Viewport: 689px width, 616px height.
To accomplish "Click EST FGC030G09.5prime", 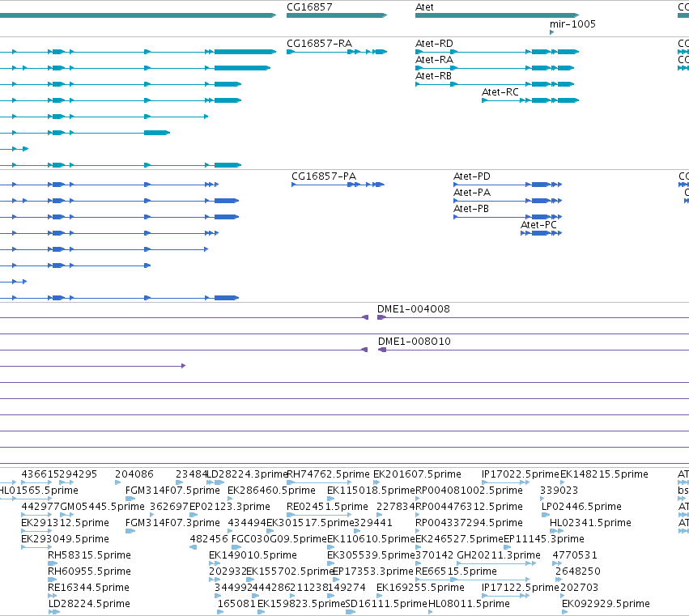I will (x=279, y=539).
